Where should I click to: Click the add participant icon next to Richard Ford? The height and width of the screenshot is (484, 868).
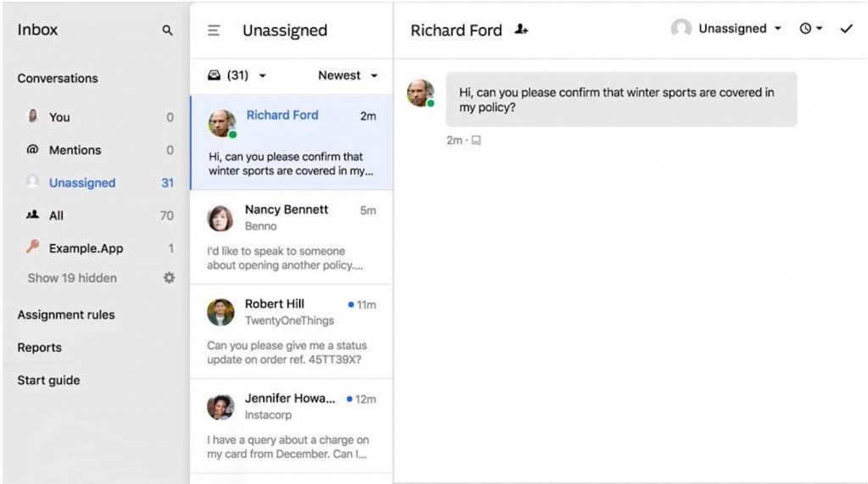click(x=521, y=30)
